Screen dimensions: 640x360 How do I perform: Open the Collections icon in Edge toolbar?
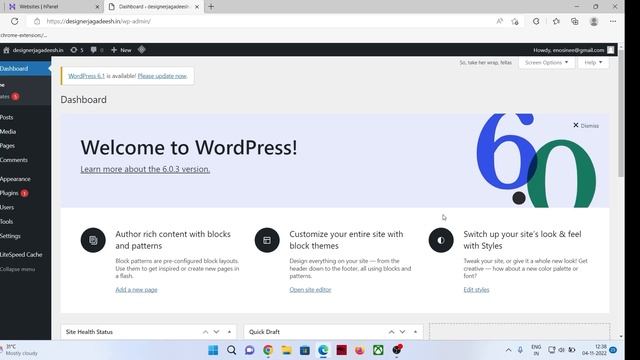(575, 21)
